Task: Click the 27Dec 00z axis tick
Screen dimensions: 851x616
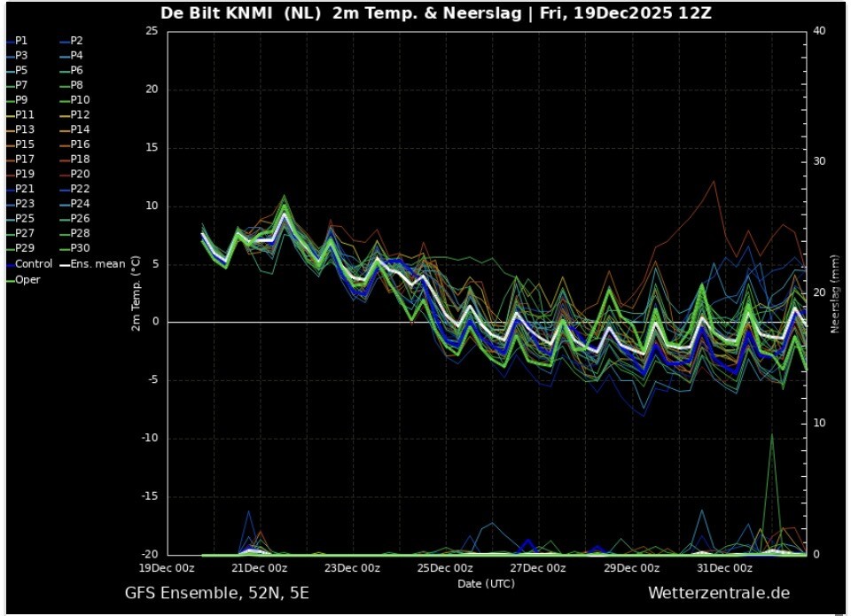Action: tap(538, 568)
